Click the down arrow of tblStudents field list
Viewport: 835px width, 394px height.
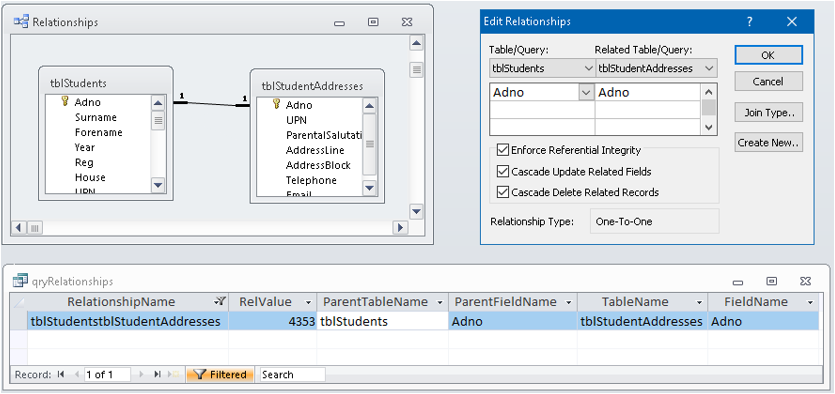tap(158, 185)
